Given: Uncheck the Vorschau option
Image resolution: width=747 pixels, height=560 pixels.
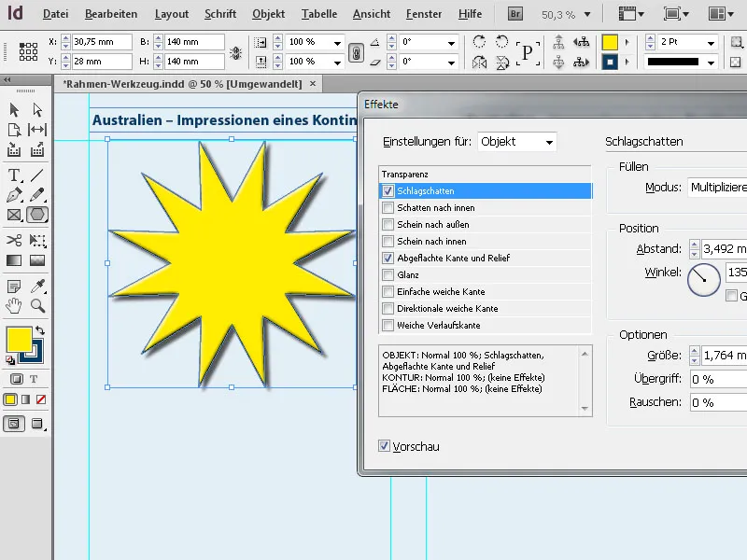Looking at the screenshot, I should pyautogui.click(x=385, y=446).
